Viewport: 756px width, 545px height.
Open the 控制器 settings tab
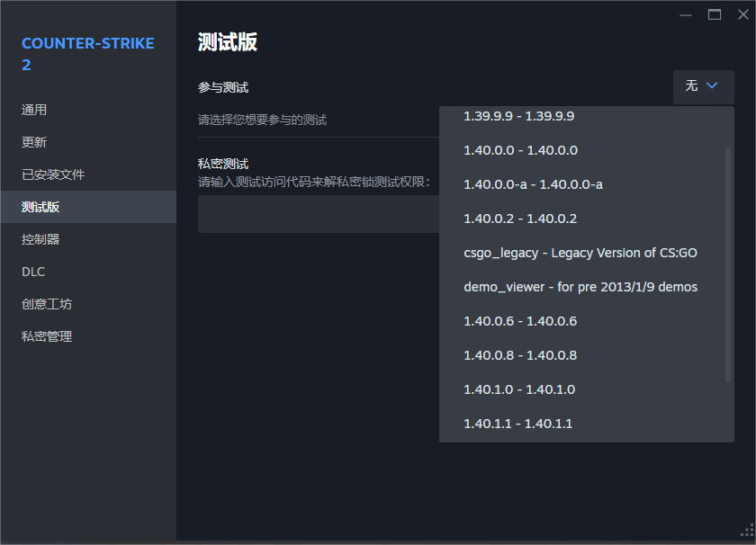pos(40,239)
